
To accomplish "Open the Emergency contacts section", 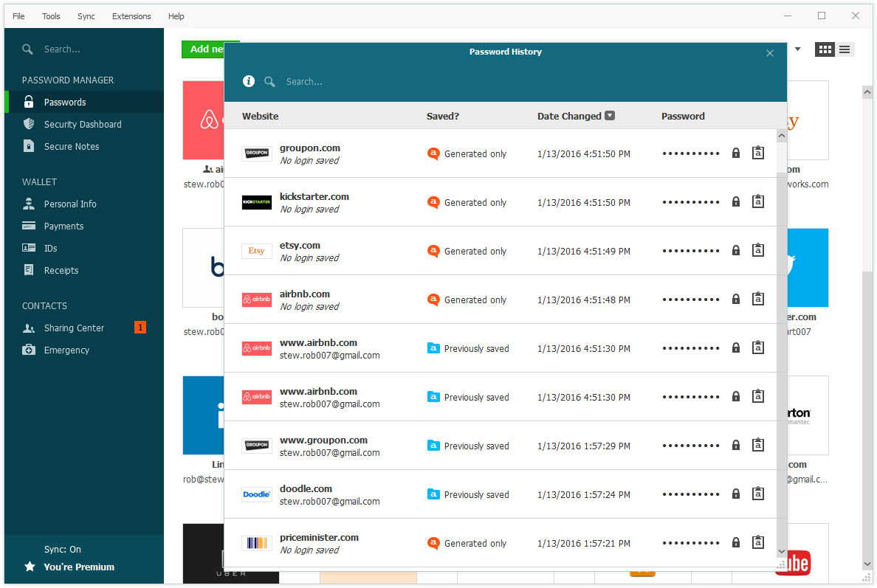I will (x=66, y=350).
